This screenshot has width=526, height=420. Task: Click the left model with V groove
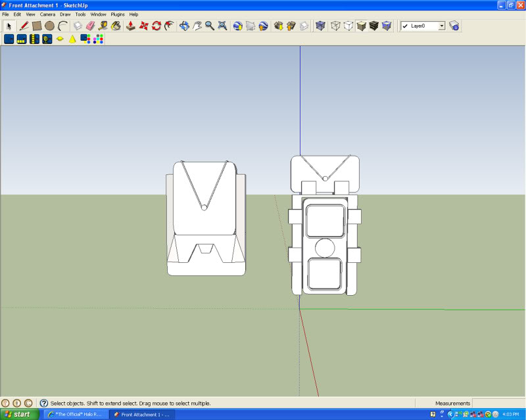(x=206, y=218)
